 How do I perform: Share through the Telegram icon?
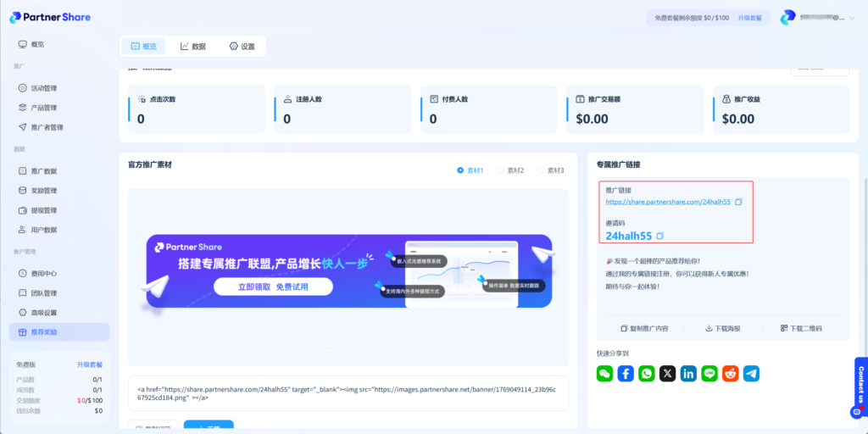click(x=751, y=373)
